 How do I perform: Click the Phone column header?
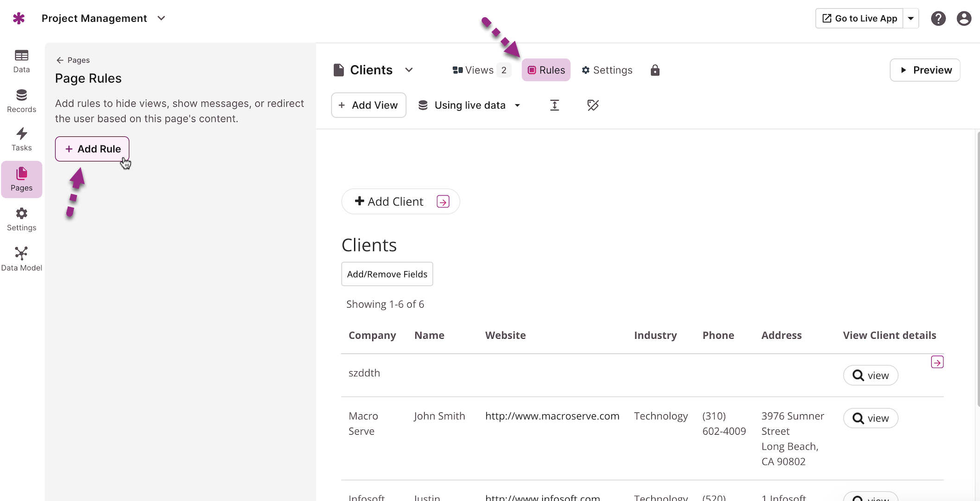pos(718,335)
